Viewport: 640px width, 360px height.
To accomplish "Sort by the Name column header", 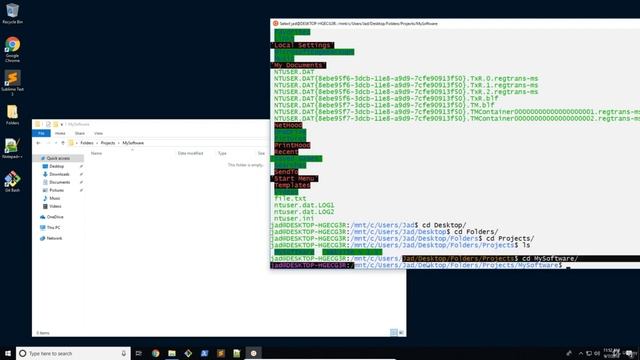I will click(96, 153).
